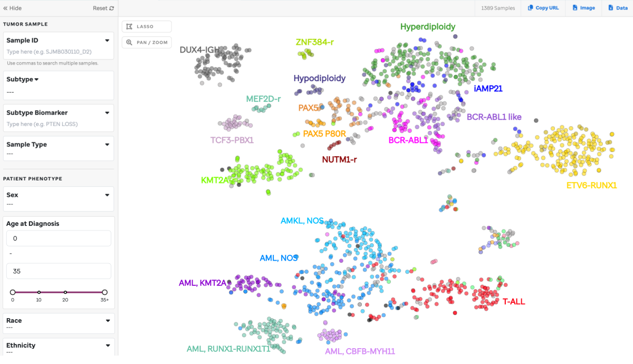Click the age slider handle at 35+

(x=104, y=292)
